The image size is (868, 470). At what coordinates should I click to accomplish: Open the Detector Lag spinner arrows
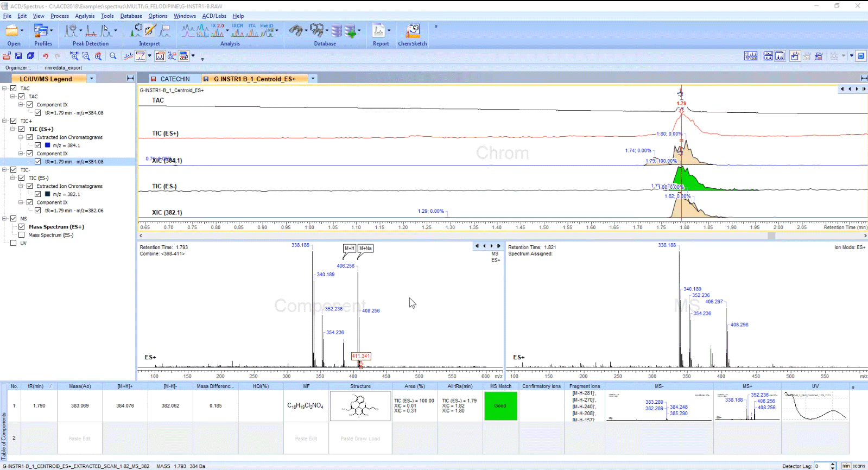coord(833,466)
